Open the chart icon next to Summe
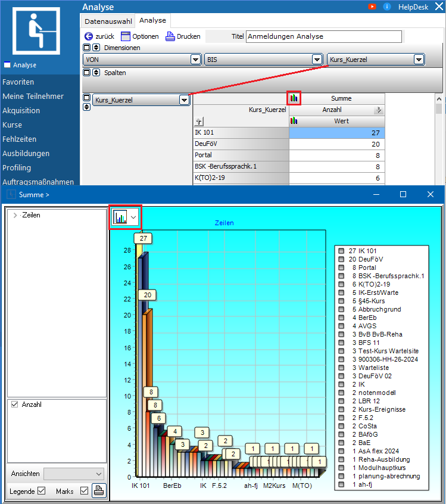 coord(294,98)
